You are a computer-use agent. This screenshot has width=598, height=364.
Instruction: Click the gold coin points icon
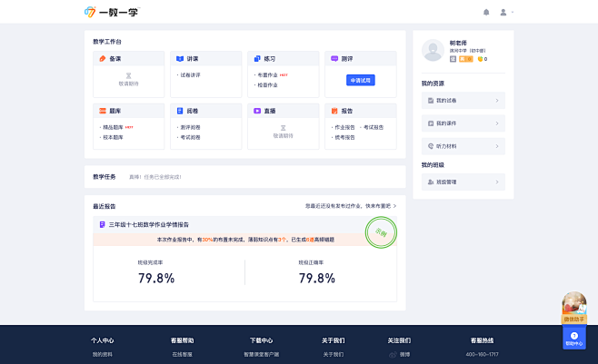click(x=480, y=59)
